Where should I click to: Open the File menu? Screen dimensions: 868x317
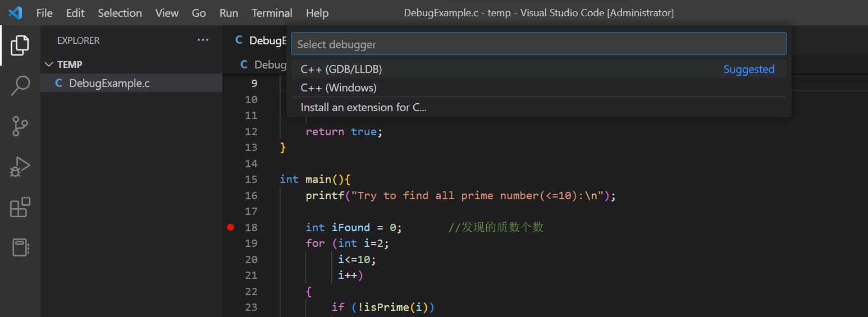[44, 13]
